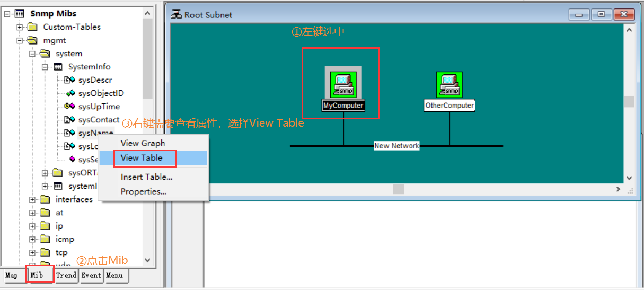644x290 pixels.
Task: Collapse the mgmt node
Action: 20,40
